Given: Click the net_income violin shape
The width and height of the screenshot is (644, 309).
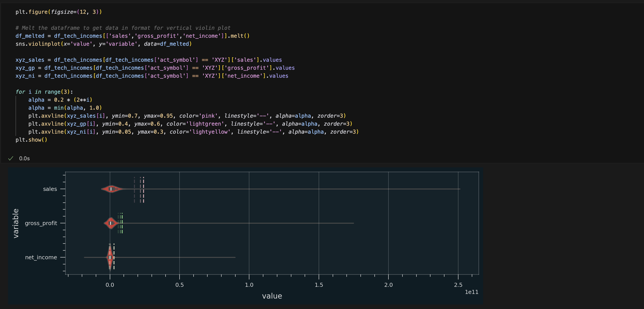Looking at the screenshot, I should coord(110,257).
